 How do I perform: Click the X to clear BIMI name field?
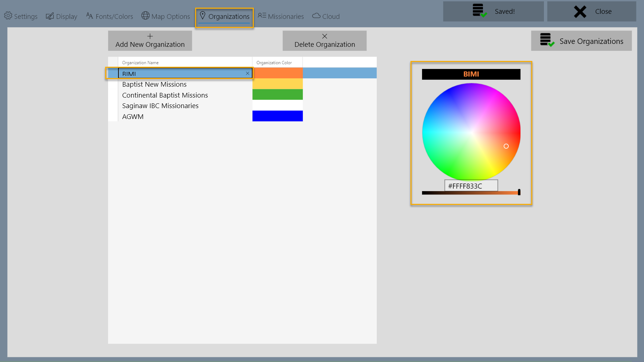click(247, 73)
